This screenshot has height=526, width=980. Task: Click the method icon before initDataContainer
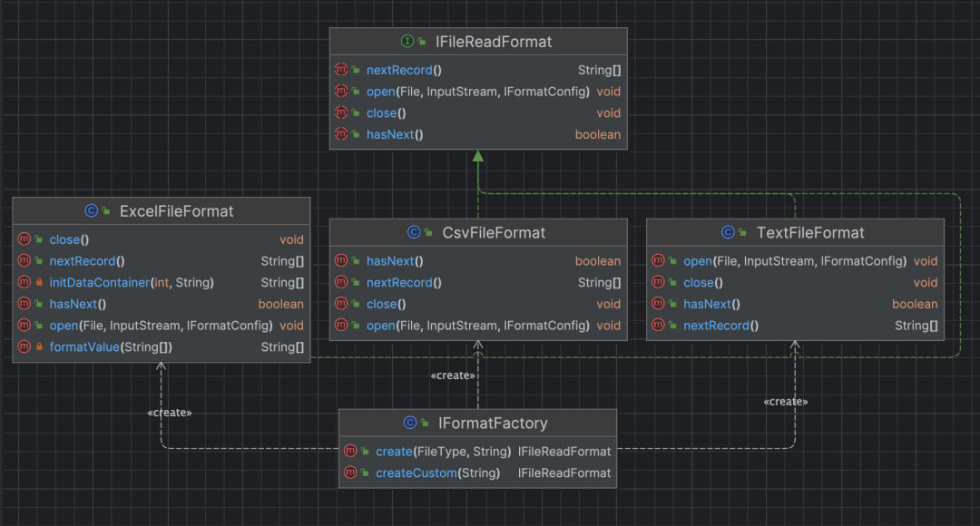tap(24, 282)
